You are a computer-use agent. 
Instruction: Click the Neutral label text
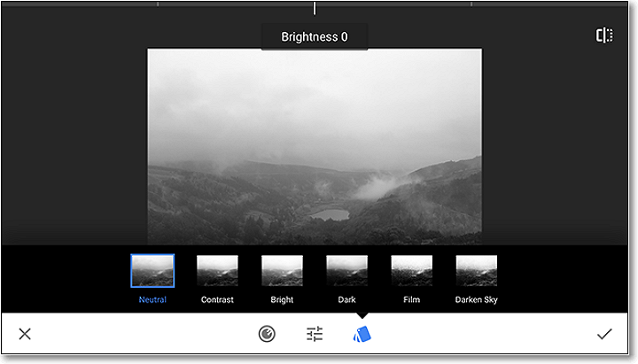click(x=152, y=299)
